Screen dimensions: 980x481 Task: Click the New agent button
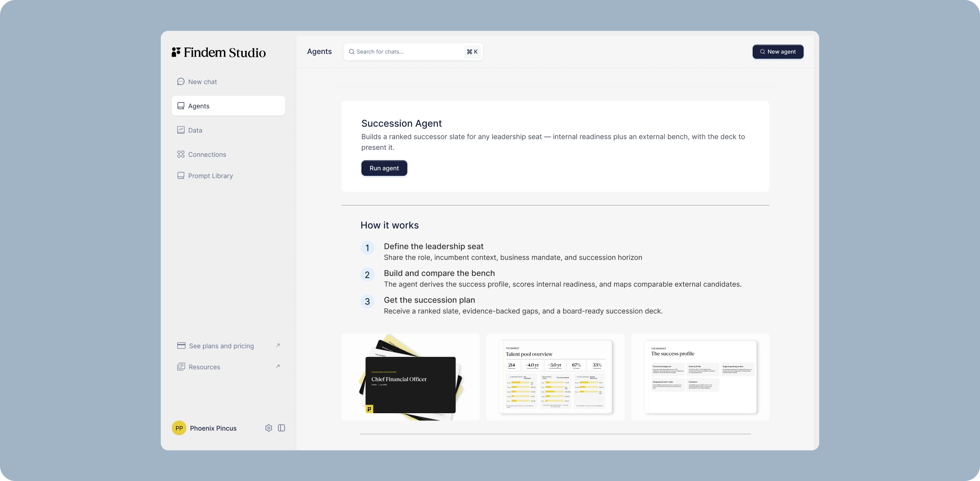(778, 52)
